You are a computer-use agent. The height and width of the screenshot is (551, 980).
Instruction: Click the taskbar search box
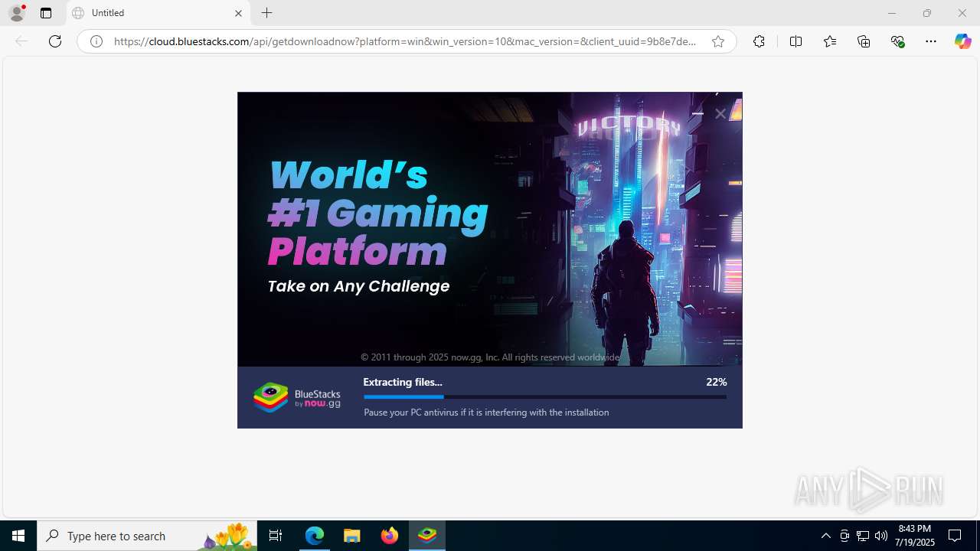tap(147, 536)
